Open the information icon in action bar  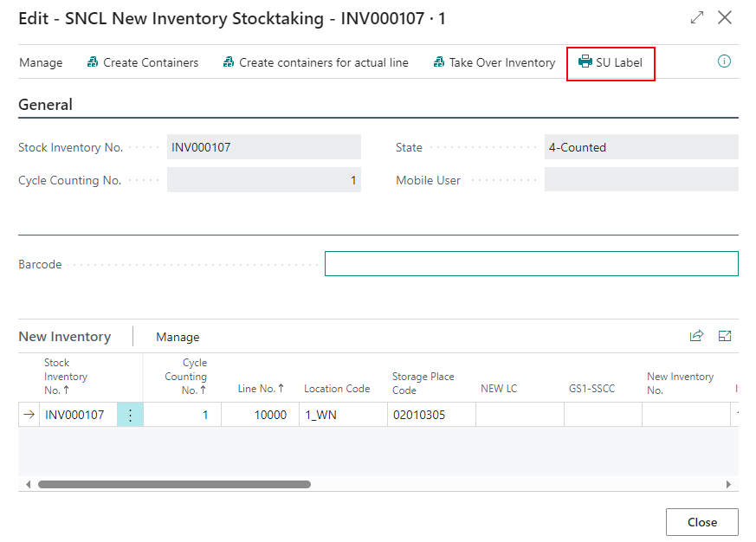pos(725,61)
